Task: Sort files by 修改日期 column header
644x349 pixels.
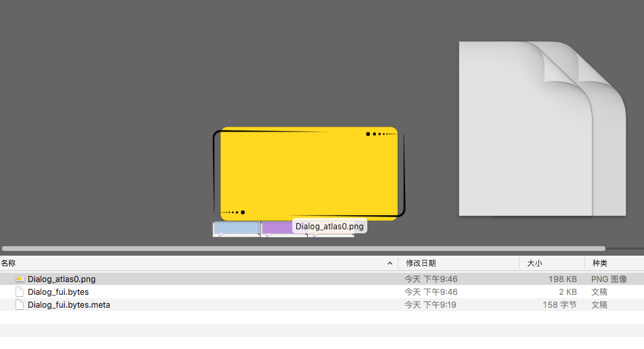Action: tap(420, 263)
